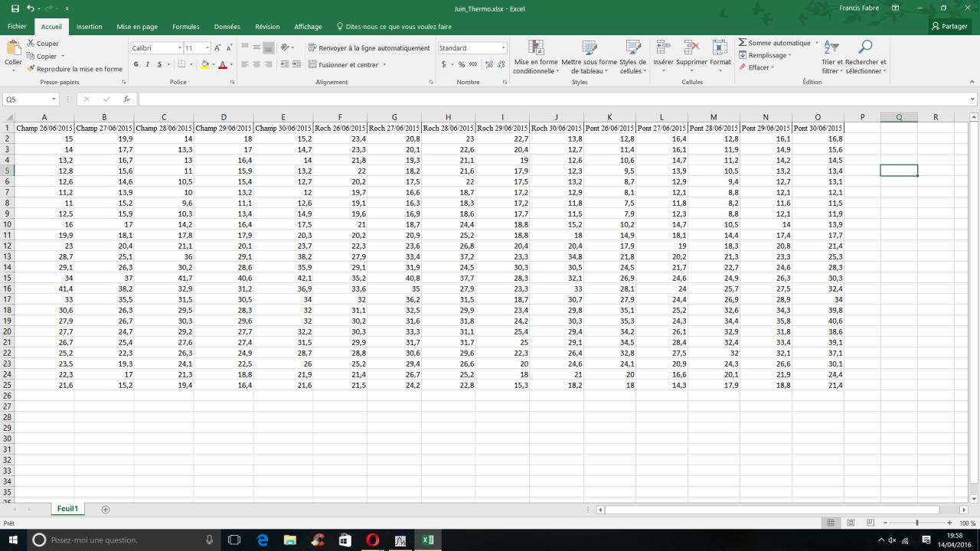Click the Insert Function fx button
Viewport: 980px width, 551px height.
[126, 99]
